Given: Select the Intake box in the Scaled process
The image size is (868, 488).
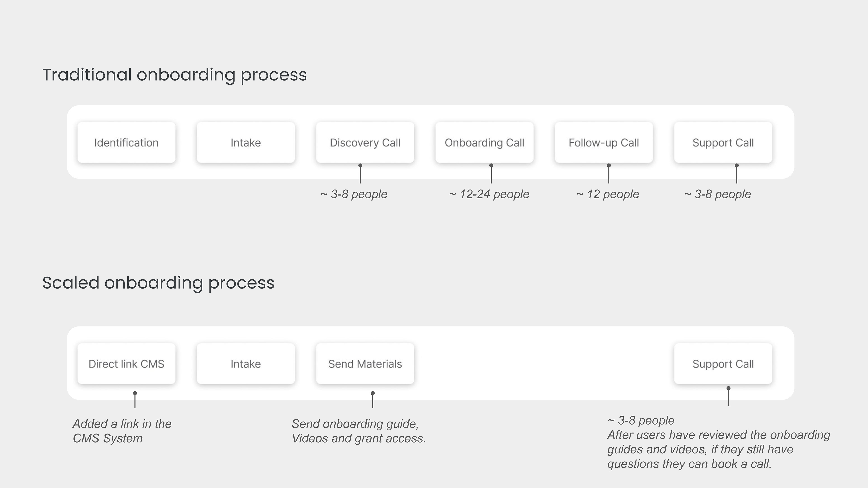Looking at the screenshot, I should [246, 364].
